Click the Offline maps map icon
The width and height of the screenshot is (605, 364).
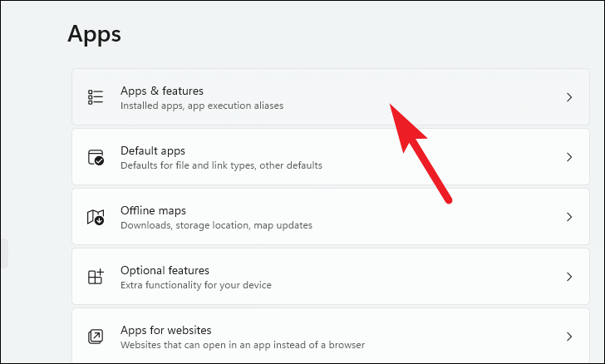(x=96, y=217)
